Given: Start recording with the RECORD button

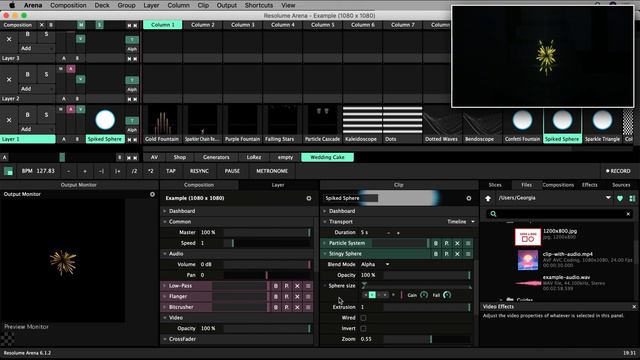Looking at the screenshot, I should (618, 171).
